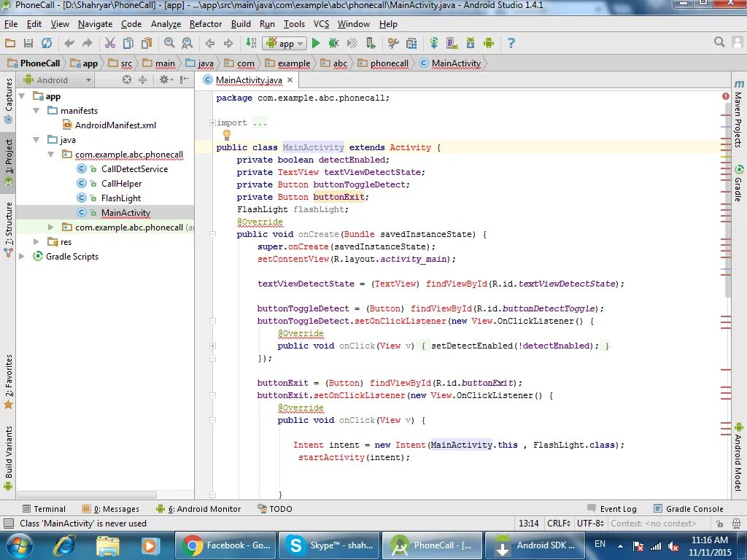Toggle the Favorites side panel
The width and height of the screenshot is (747, 560).
(x=9, y=382)
